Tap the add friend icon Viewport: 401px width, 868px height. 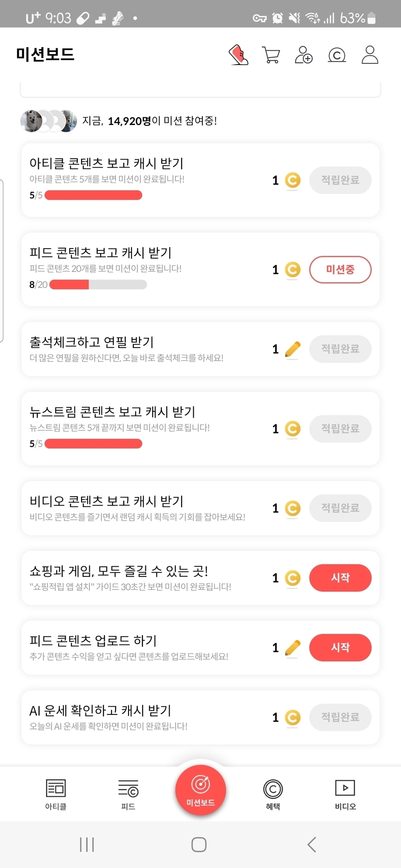pos(303,55)
